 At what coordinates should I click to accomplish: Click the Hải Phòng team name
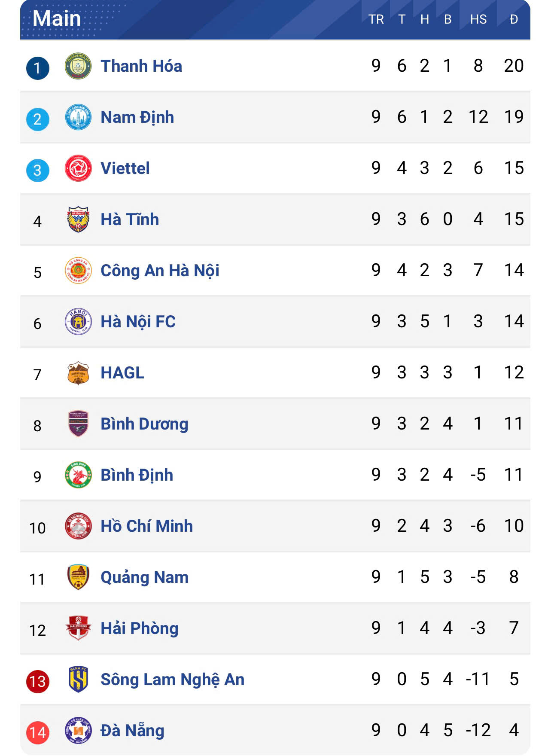pyautogui.click(x=139, y=628)
